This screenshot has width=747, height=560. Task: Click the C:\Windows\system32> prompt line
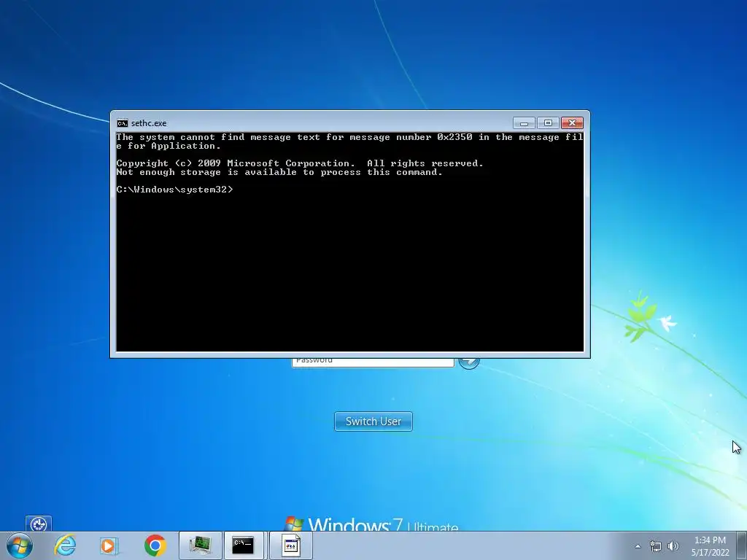tap(175, 190)
